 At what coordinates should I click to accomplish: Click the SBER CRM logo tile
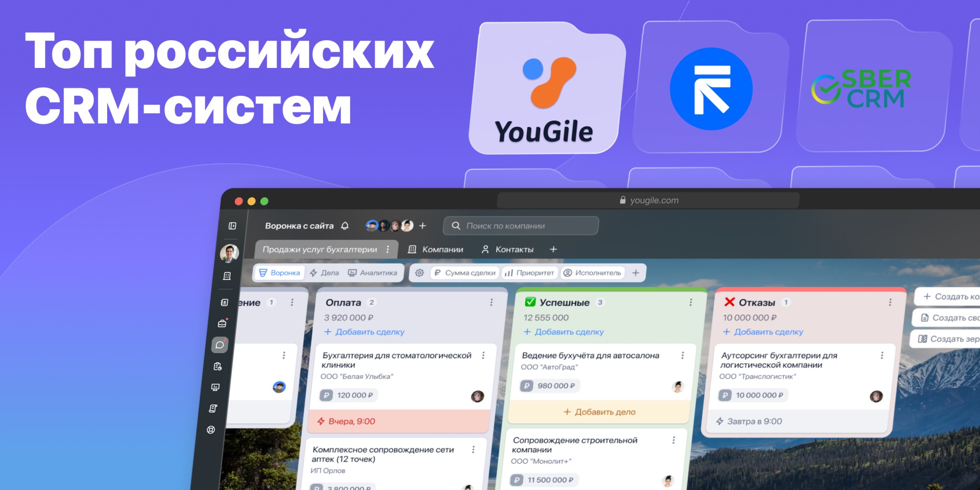(874, 87)
